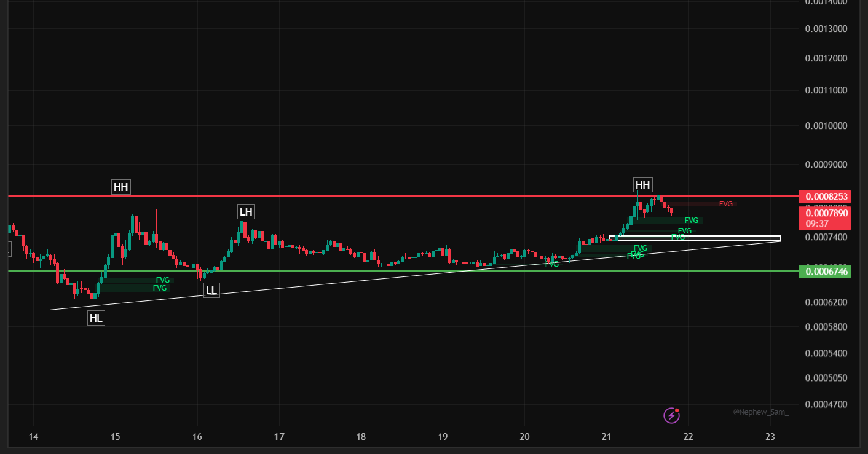Click date 19 on the time axis
Viewport: 868px width, 454px height.
click(443, 437)
